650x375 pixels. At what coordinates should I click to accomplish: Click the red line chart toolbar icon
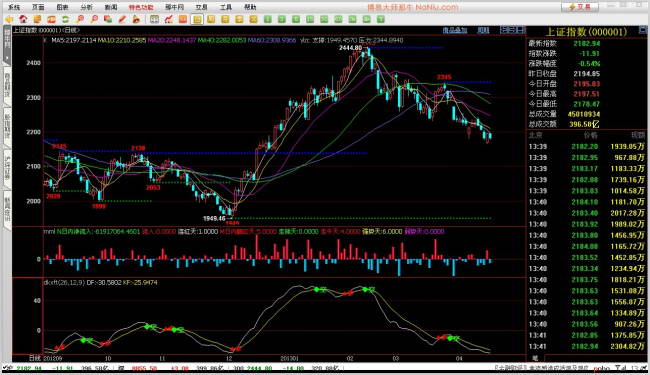click(x=168, y=19)
